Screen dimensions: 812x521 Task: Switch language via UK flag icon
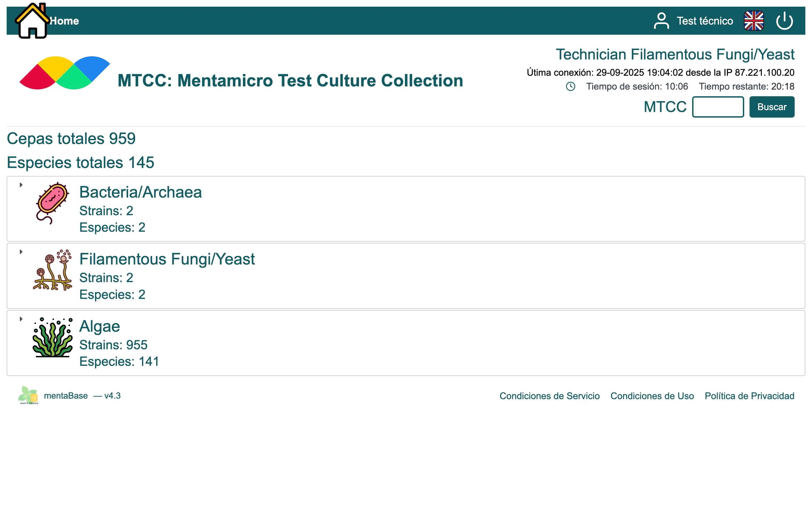pos(754,21)
